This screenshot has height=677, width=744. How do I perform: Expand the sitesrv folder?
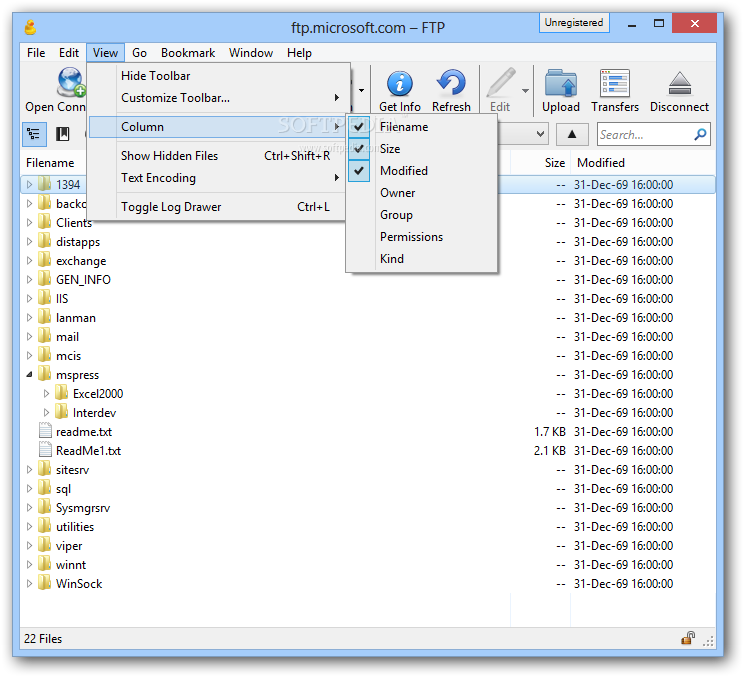click(29, 469)
